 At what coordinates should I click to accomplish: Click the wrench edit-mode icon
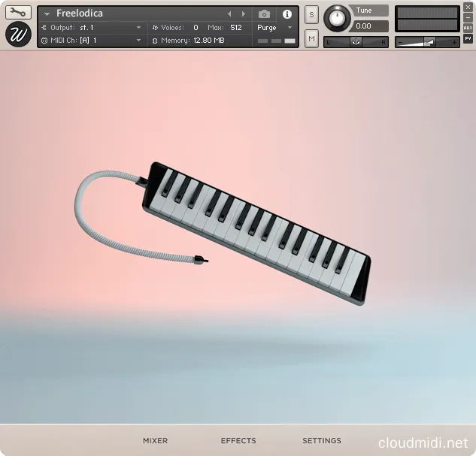click(x=18, y=12)
